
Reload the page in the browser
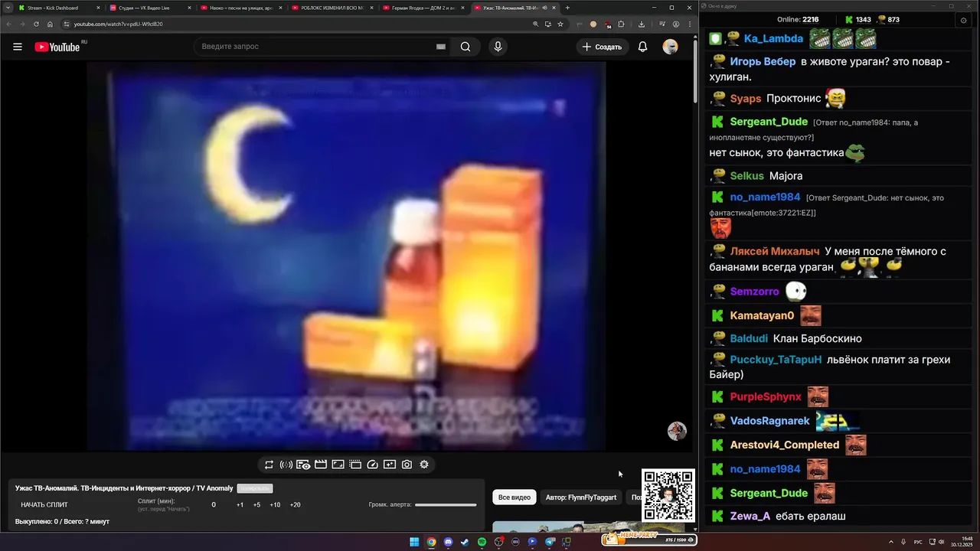point(36,24)
